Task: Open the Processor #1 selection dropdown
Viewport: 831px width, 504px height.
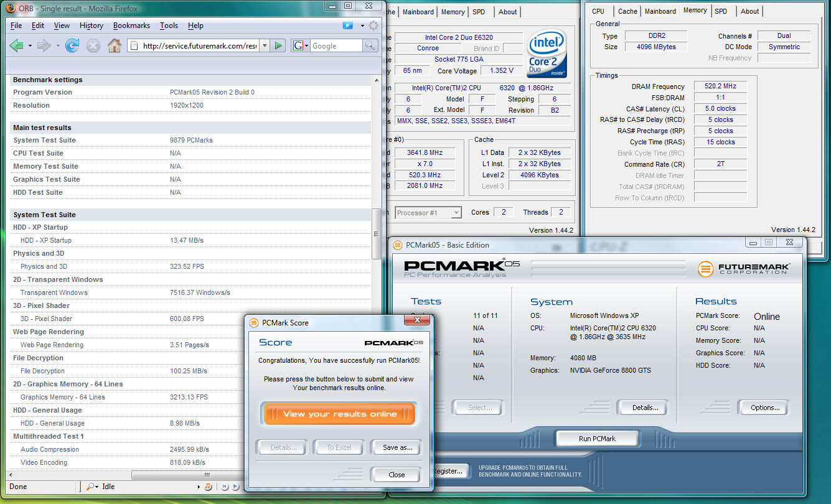Action: [x=456, y=213]
